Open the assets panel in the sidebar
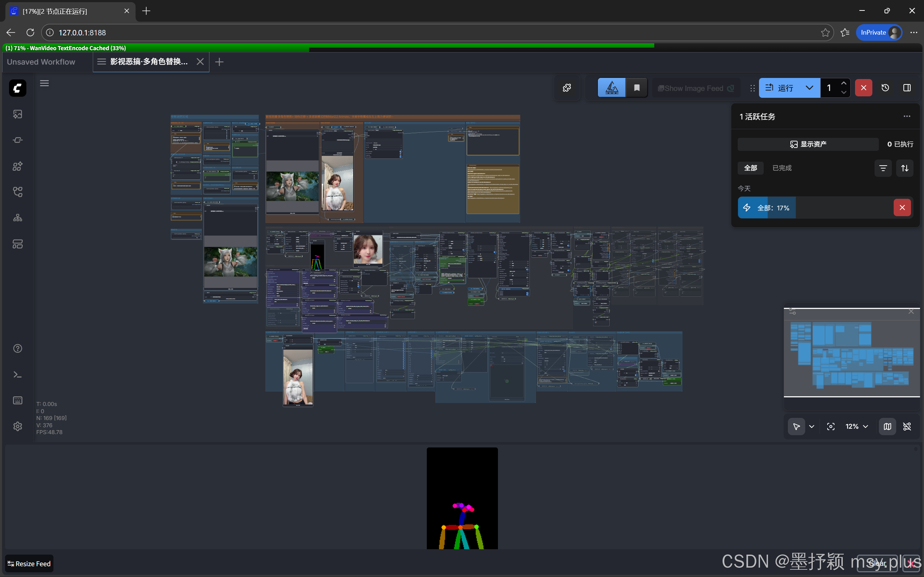Image resolution: width=924 pixels, height=577 pixels. pyautogui.click(x=18, y=114)
